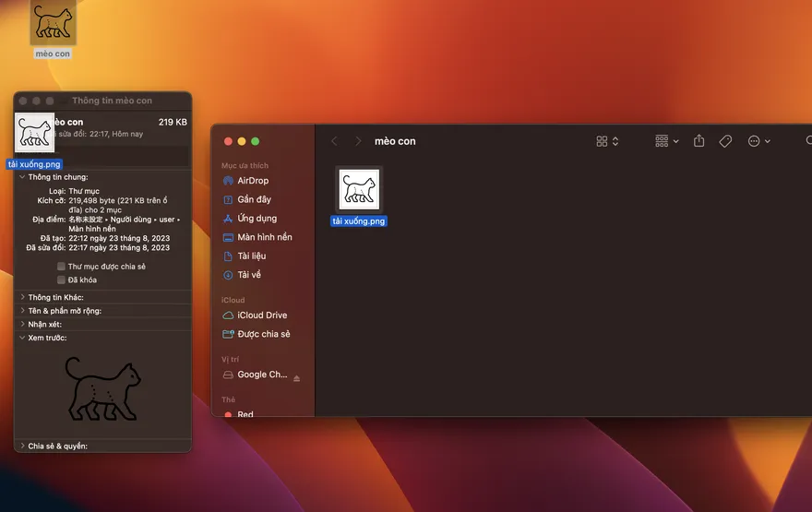Click the 219 KB size text in the info window
Viewport: 812px width, 512px height.
pyautogui.click(x=173, y=122)
